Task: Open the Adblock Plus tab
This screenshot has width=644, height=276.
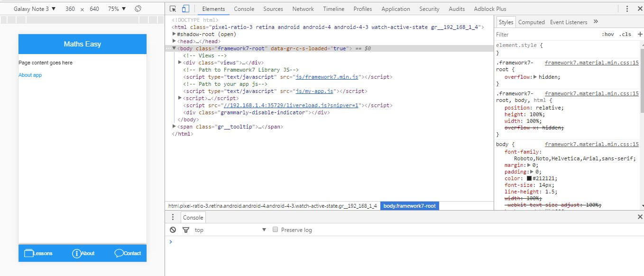Action: coord(490,9)
